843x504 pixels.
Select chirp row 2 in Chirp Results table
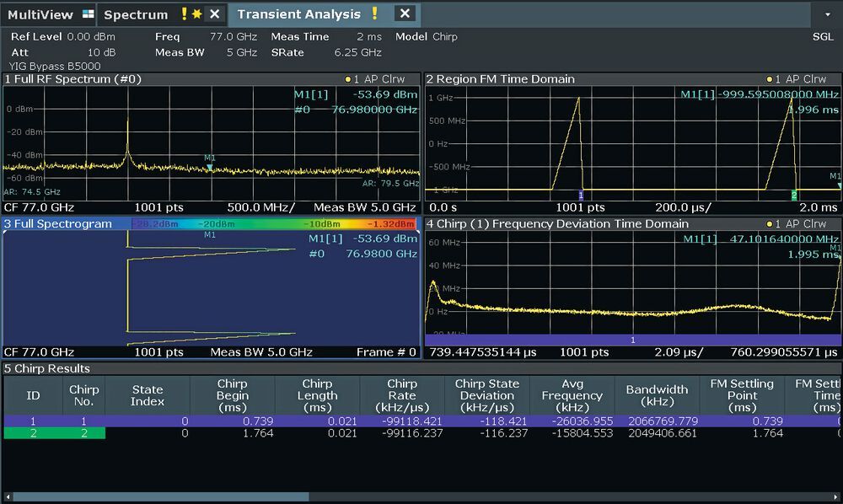tap(34, 432)
